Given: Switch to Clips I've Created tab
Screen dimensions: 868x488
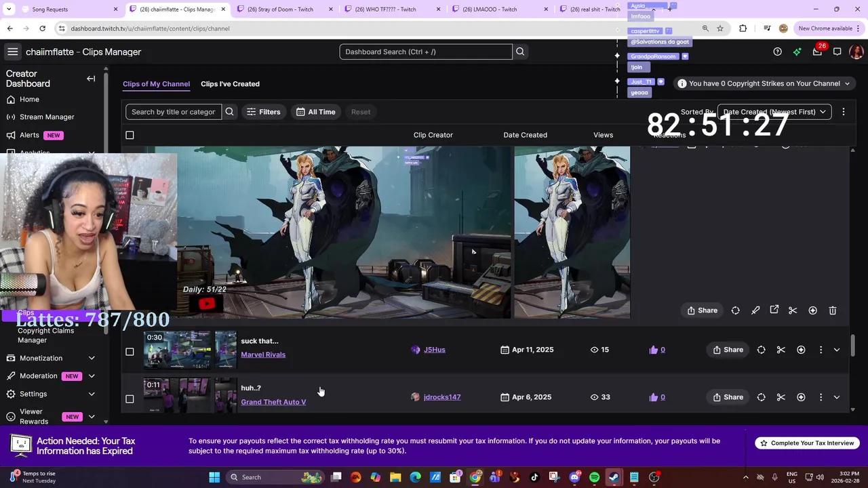Looking at the screenshot, I should 230,84.
